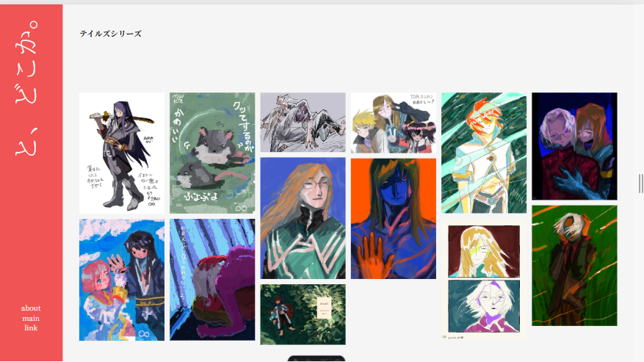This screenshot has width=644, height=362.
Task: View the two-panel blond and white-haired portraits
Action: click(x=484, y=279)
